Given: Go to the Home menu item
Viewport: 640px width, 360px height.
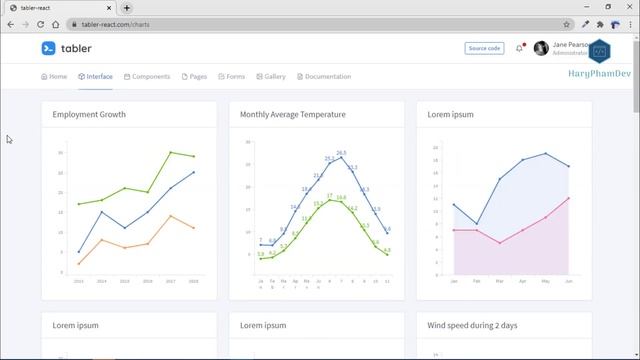Looking at the screenshot, I should pyautogui.click(x=54, y=76).
